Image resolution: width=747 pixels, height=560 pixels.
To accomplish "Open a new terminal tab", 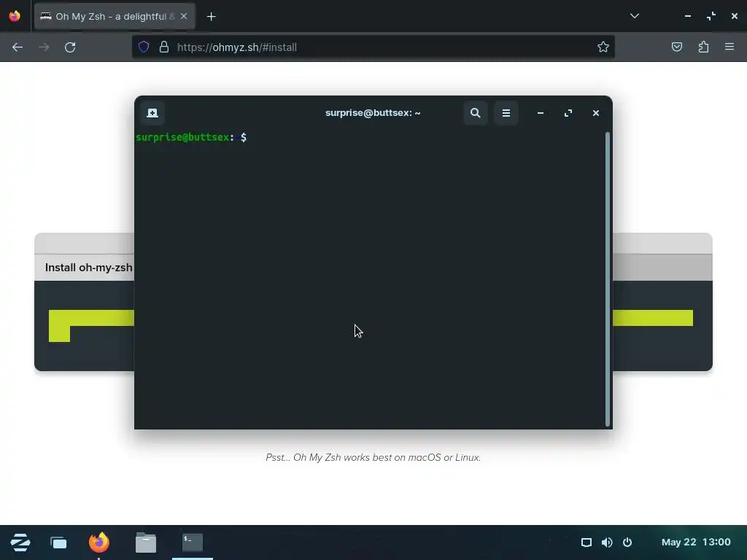I will tap(152, 113).
